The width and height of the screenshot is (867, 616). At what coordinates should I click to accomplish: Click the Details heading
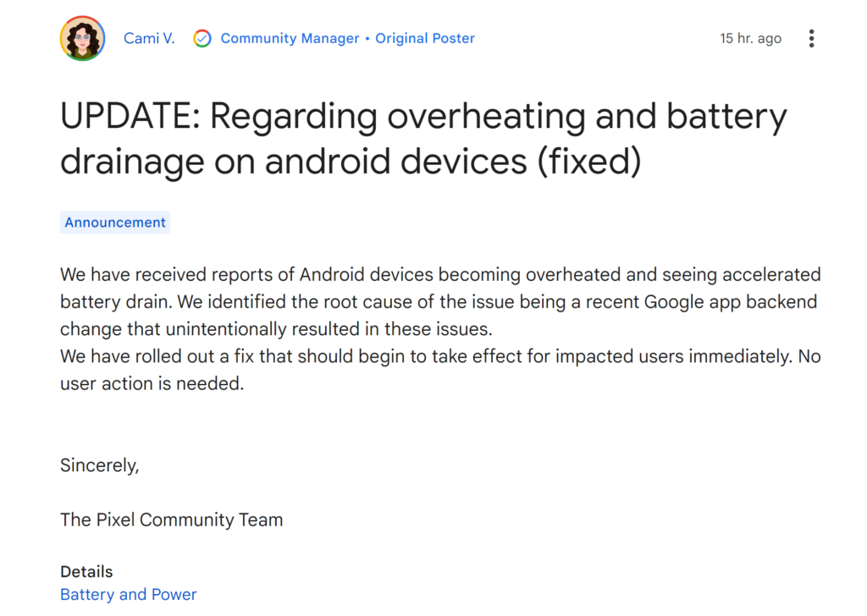(86, 571)
